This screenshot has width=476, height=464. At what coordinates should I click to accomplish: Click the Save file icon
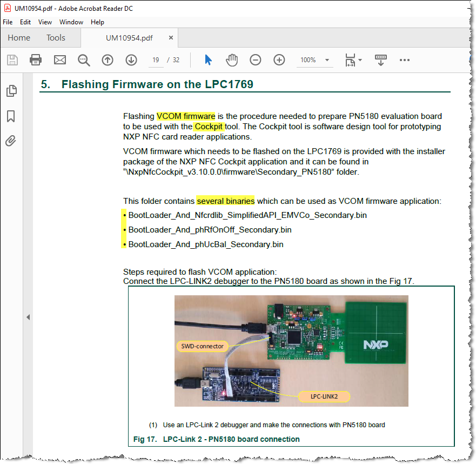12,60
